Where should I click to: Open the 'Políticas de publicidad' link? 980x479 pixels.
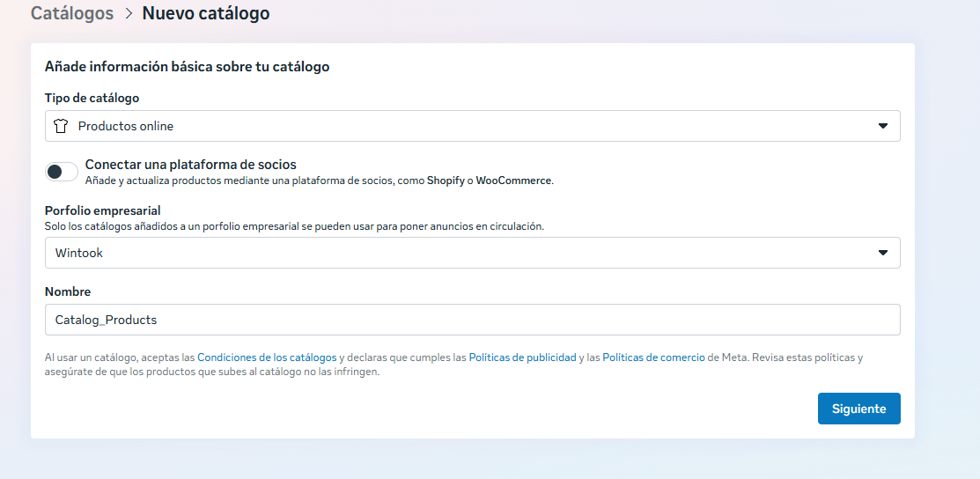[x=522, y=357]
